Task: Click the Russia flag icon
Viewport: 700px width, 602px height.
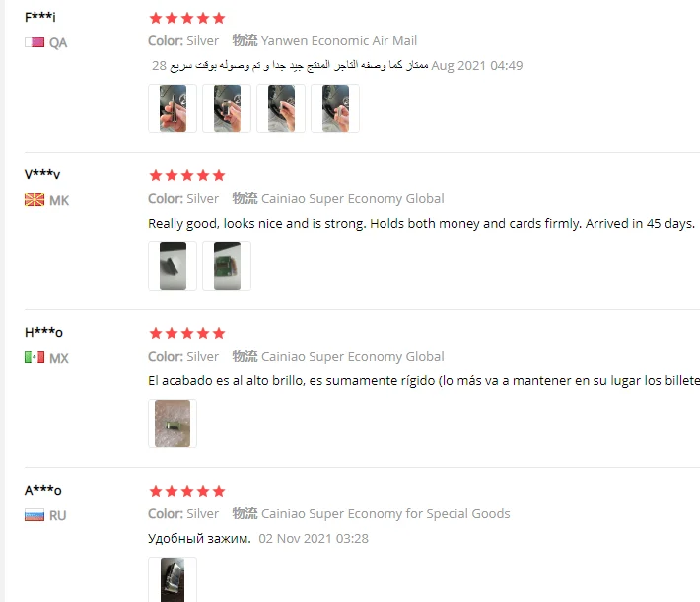Action: coord(35,515)
